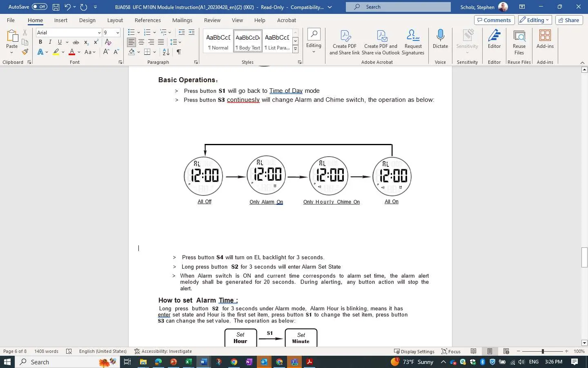Image resolution: width=588 pixels, height=368 pixels.
Task: Open the File menu
Action: [x=11, y=20]
